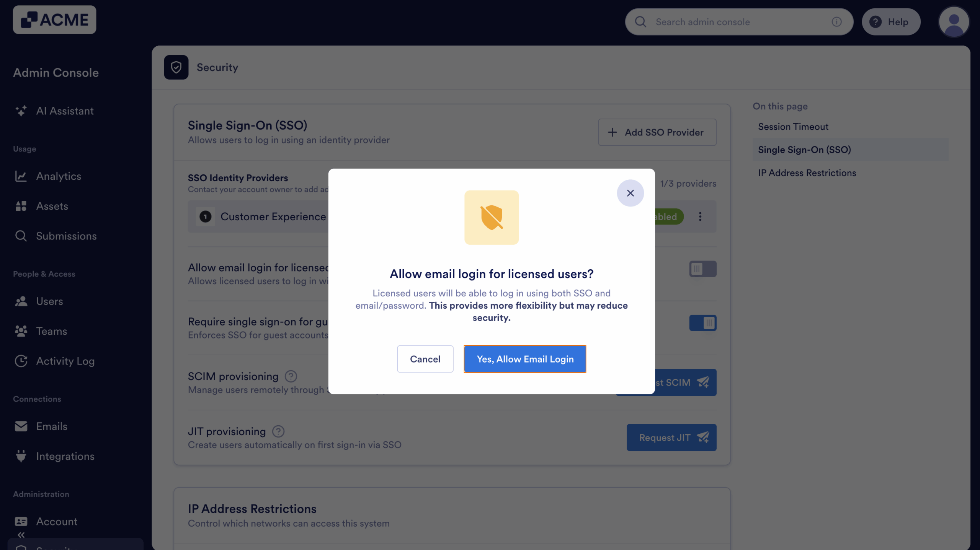Click the search info icon

click(x=836, y=22)
